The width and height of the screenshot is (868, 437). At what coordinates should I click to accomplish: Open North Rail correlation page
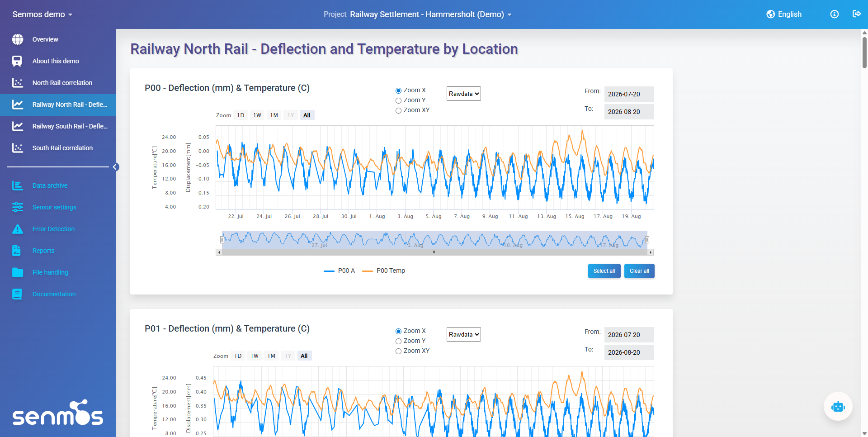coord(58,83)
